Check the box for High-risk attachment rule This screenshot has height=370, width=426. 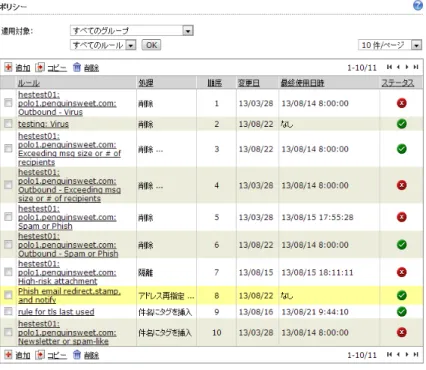8,272
